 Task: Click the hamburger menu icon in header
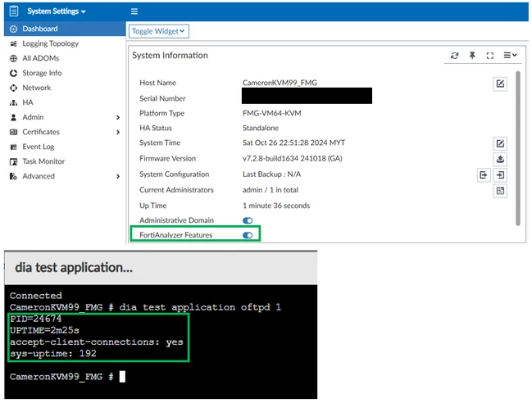134,11
